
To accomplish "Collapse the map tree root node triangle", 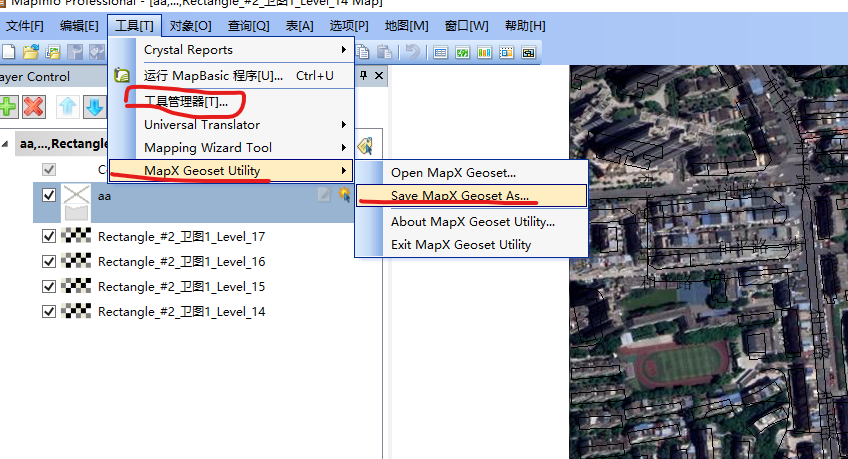I will [x=8, y=144].
